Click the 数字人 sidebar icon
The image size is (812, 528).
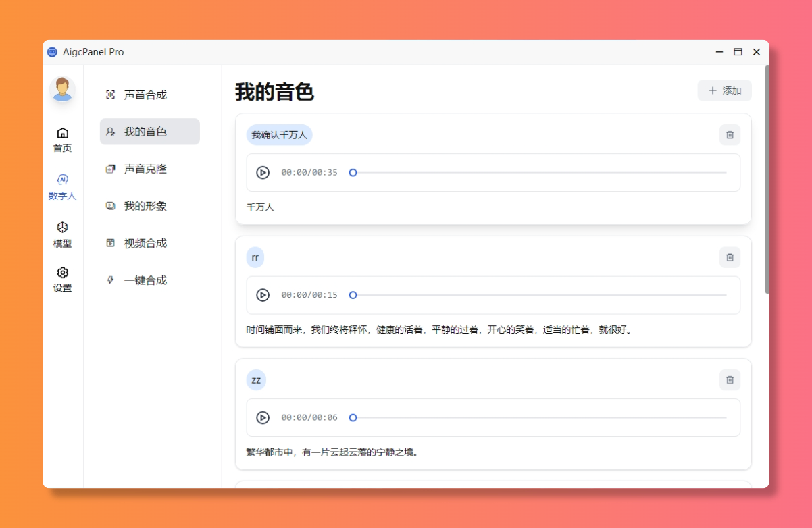pyautogui.click(x=62, y=180)
